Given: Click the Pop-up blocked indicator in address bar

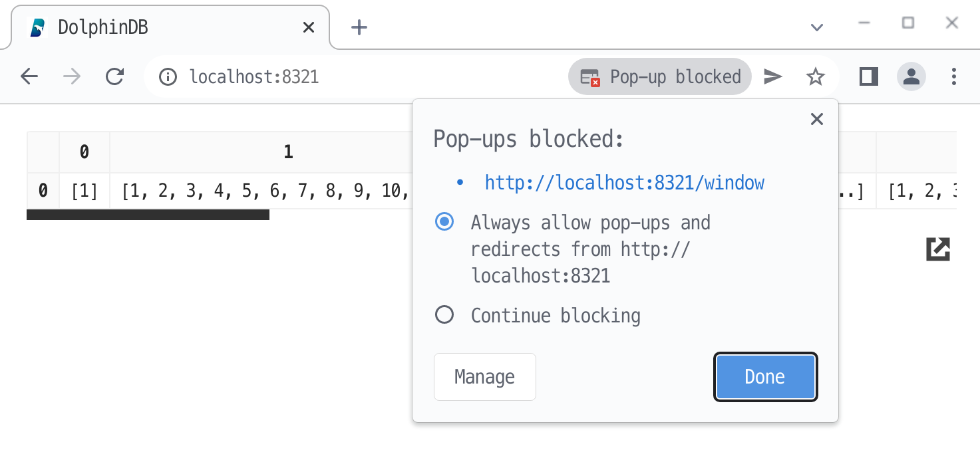Looking at the screenshot, I should [660, 77].
